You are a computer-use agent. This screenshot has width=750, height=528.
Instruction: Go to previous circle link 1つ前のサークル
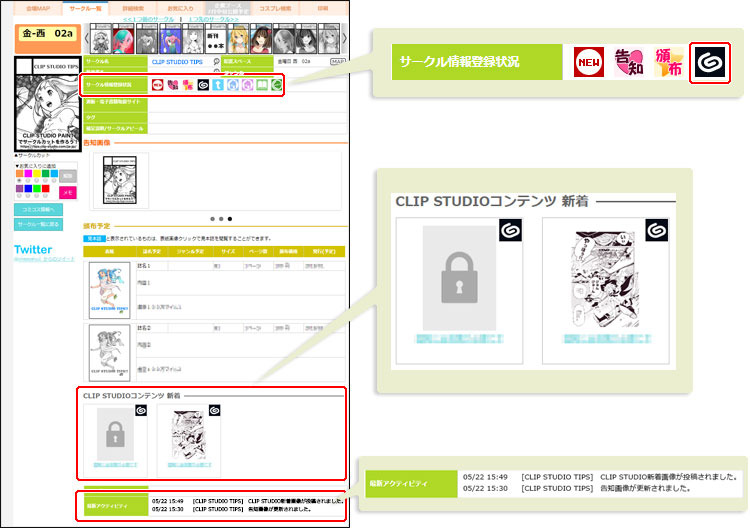click(149, 19)
